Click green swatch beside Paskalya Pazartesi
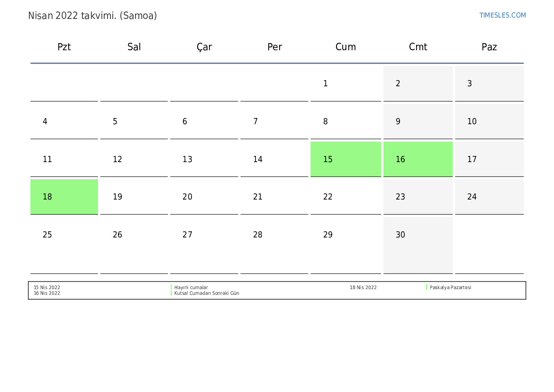554x392 pixels. 427,287
